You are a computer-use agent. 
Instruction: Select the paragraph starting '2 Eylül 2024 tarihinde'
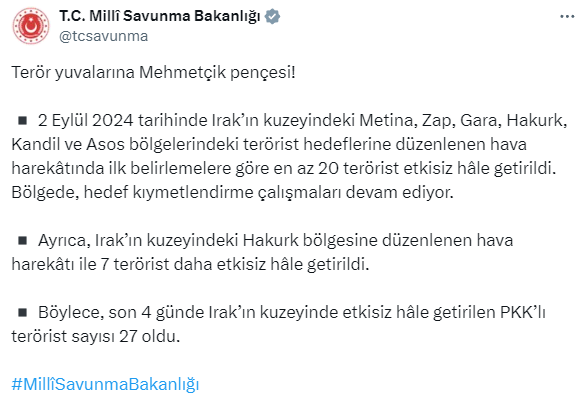(x=289, y=156)
